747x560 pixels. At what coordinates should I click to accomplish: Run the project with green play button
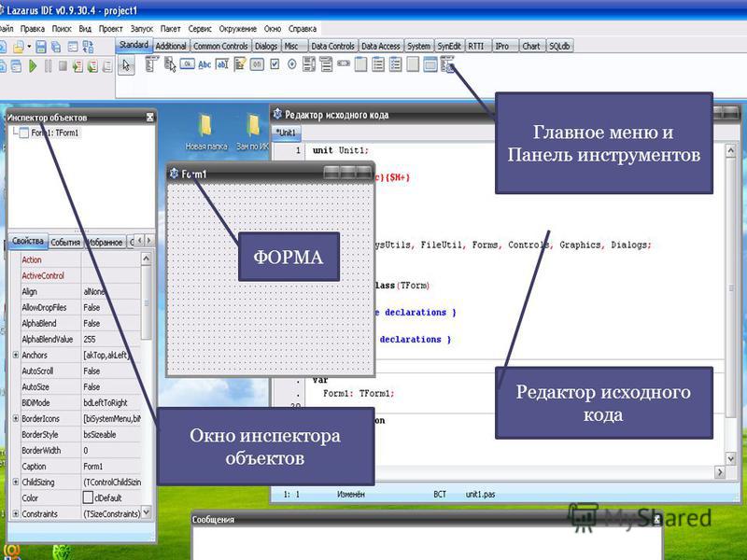[33, 65]
